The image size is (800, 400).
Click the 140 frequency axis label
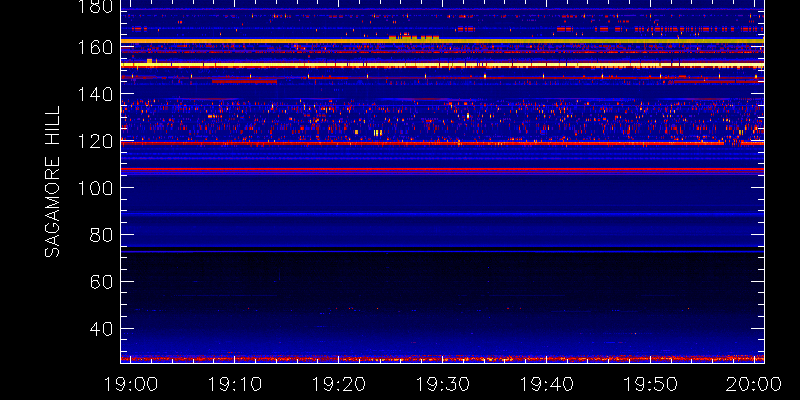pyautogui.click(x=95, y=94)
